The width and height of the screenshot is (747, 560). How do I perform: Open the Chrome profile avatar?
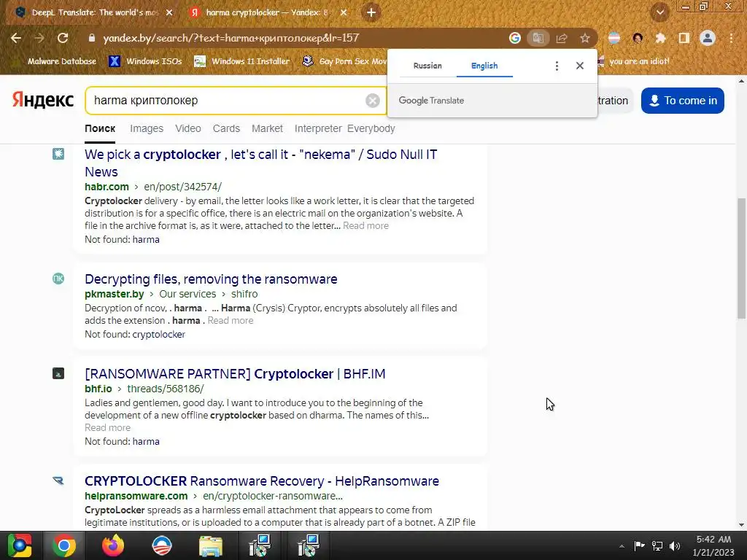[708, 38]
